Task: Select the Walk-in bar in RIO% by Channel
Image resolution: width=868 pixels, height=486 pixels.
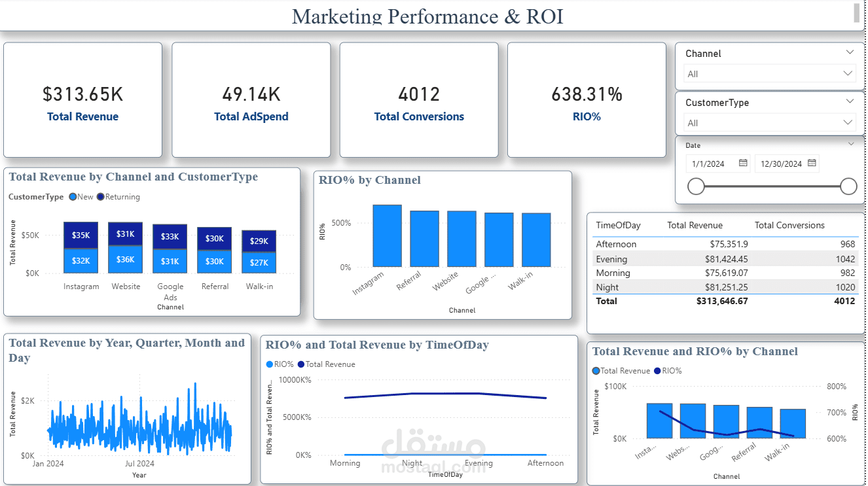Action: [535, 239]
